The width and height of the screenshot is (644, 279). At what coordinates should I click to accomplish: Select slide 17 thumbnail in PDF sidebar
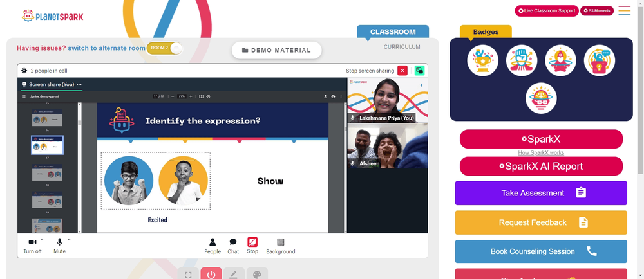(47, 145)
